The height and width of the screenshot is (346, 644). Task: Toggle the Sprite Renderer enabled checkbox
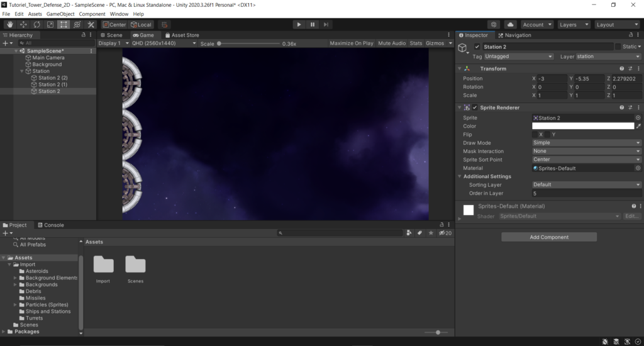tap(475, 108)
